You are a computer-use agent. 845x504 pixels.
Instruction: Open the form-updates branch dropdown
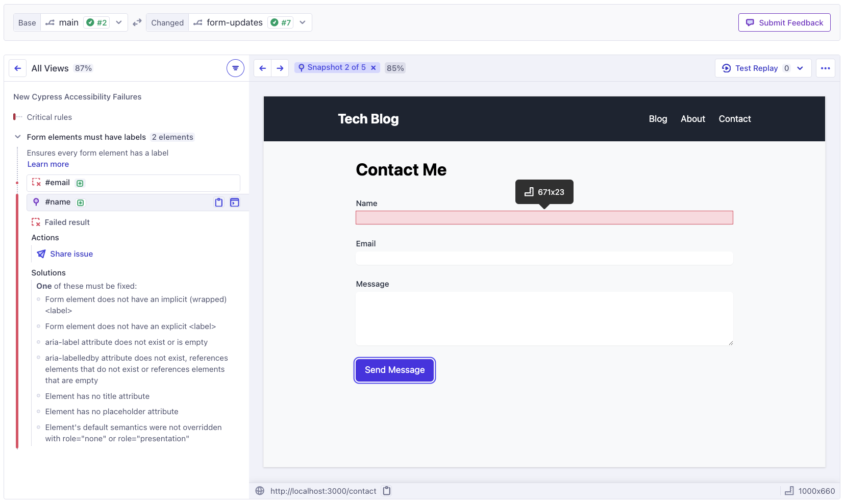click(303, 22)
